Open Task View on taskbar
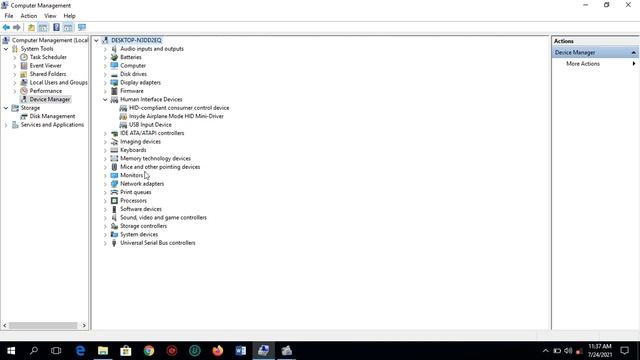This screenshot has width=640, height=360. pos(56,351)
